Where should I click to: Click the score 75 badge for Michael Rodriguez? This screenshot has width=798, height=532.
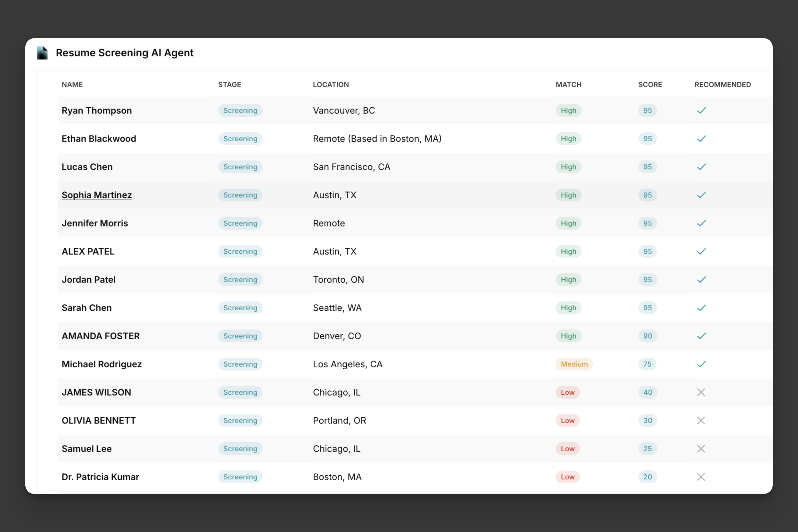(647, 364)
